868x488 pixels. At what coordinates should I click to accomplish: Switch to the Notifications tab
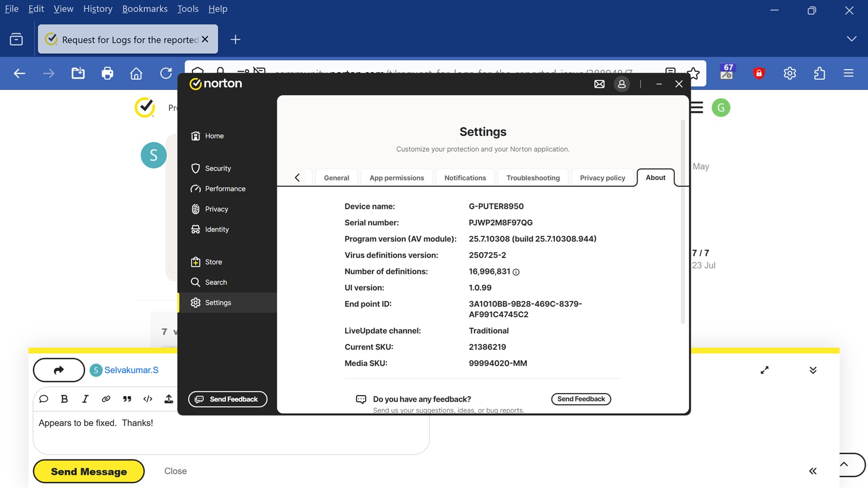click(x=465, y=178)
